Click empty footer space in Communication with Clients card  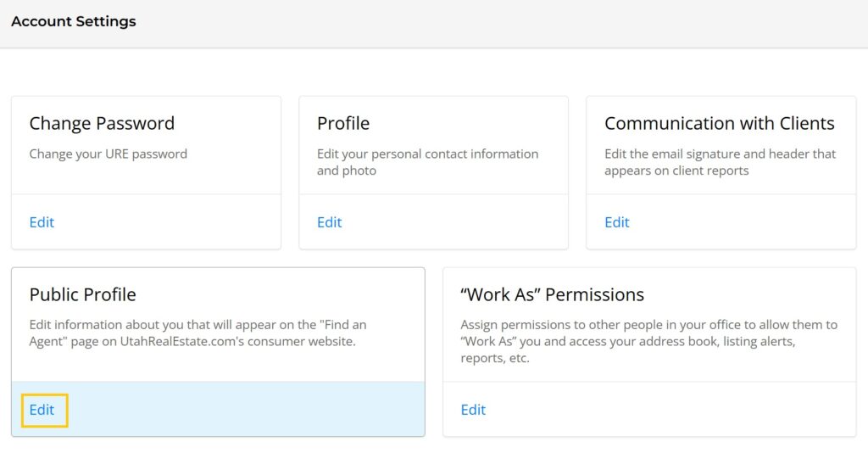click(746, 222)
